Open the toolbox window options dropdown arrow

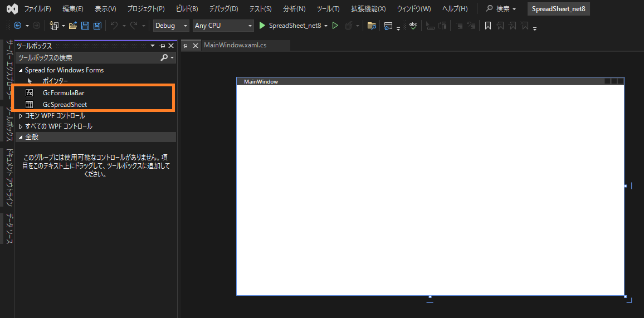click(153, 46)
